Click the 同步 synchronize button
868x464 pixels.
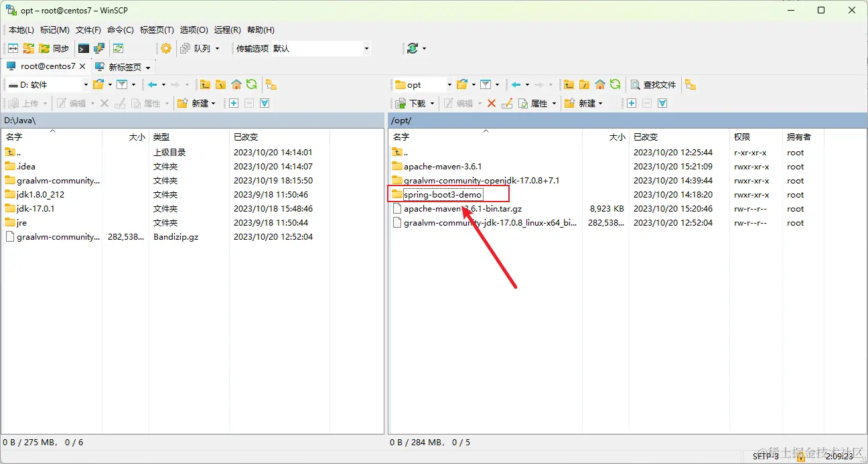[x=54, y=48]
